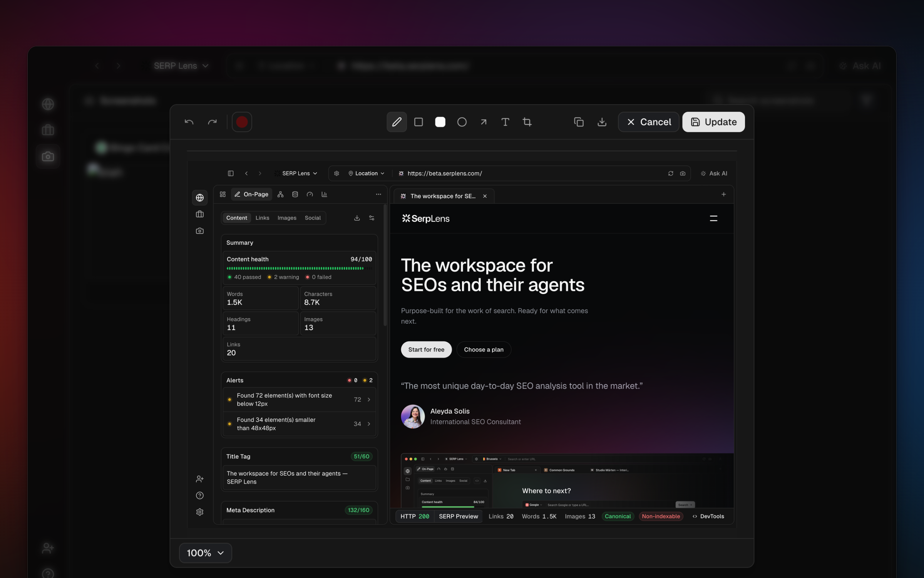This screenshot has height=578, width=924.
Task: Click the filter sliders icon beside the Social tab
Action: (372, 218)
